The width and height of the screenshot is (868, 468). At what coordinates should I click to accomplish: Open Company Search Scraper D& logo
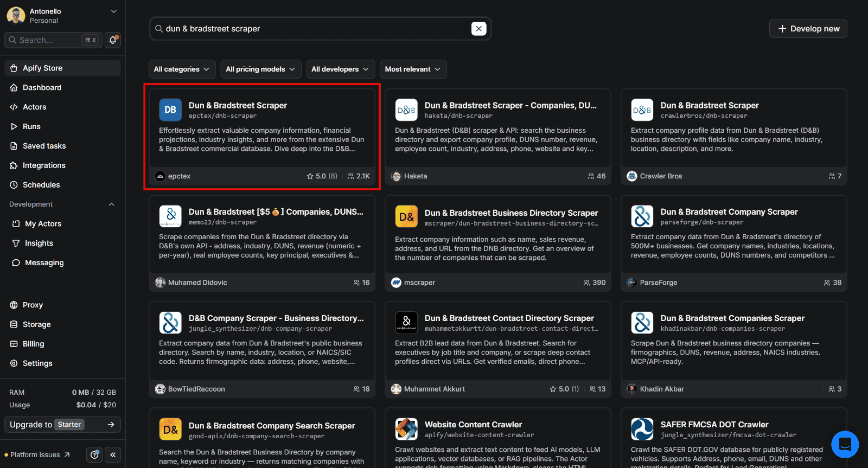(170, 429)
